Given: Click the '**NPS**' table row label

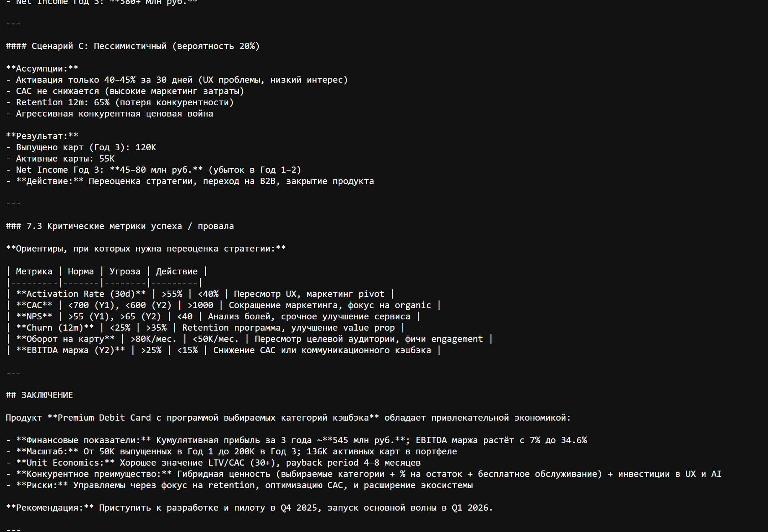Looking at the screenshot, I should (x=34, y=316).
